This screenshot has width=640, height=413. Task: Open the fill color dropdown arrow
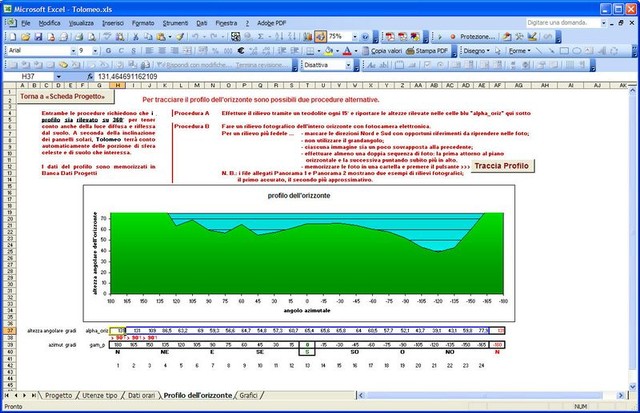(x=338, y=51)
